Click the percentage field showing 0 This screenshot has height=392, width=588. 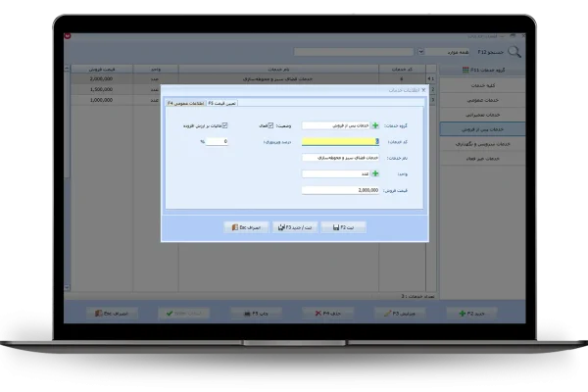point(217,141)
